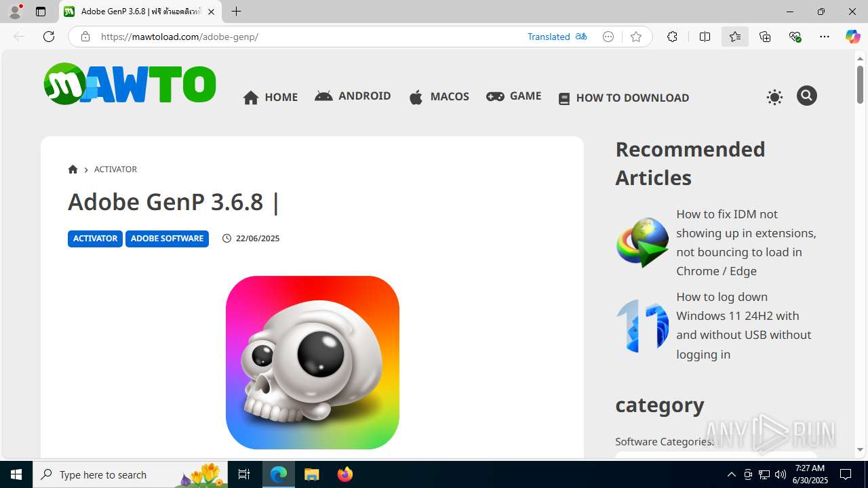This screenshot has height=488, width=868.
Task: Click the blue ACTIVATOR tag
Action: click(x=95, y=239)
